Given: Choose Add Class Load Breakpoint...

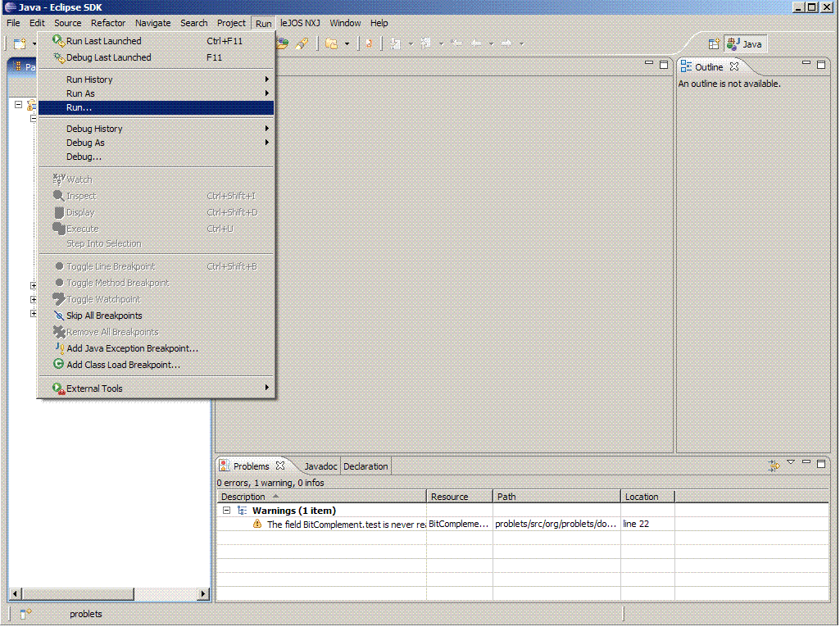Looking at the screenshot, I should coord(156,365).
